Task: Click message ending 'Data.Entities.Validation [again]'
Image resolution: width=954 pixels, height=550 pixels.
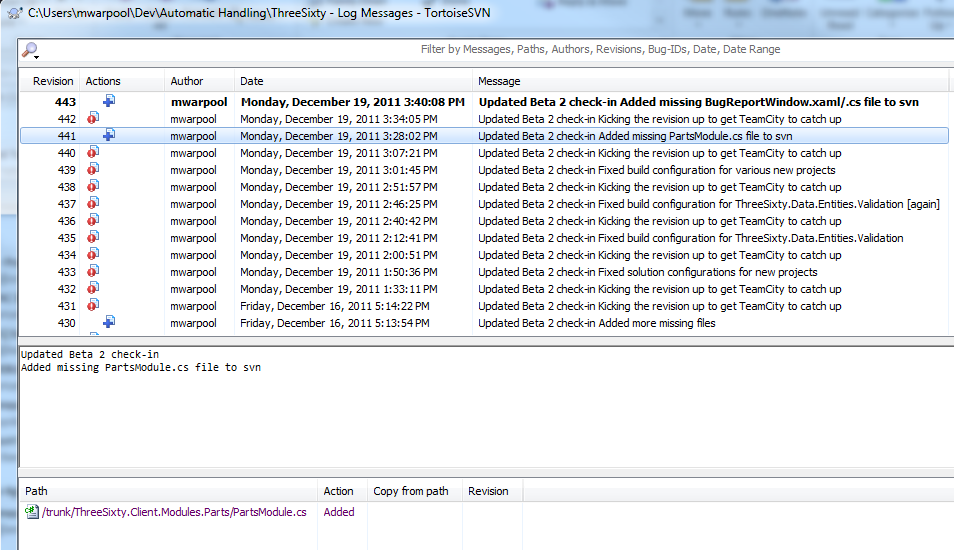Action: coord(709,204)
